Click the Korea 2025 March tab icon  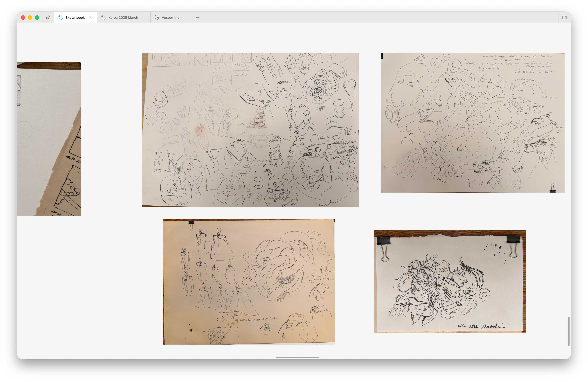tap(103, 18)
